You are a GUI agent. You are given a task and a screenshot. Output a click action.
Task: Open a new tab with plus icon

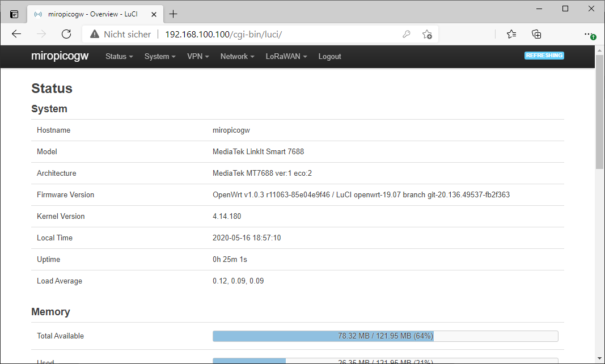(173, 14)
